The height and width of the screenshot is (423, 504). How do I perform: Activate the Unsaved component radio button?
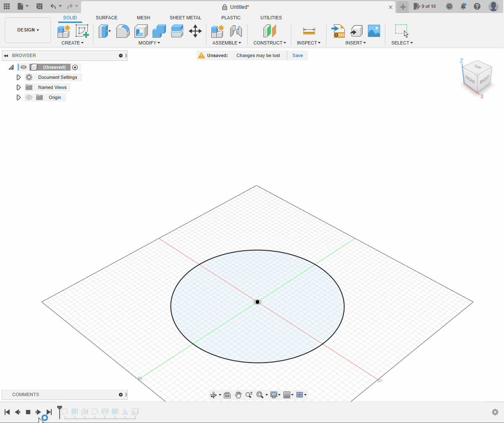click(75, 67)
